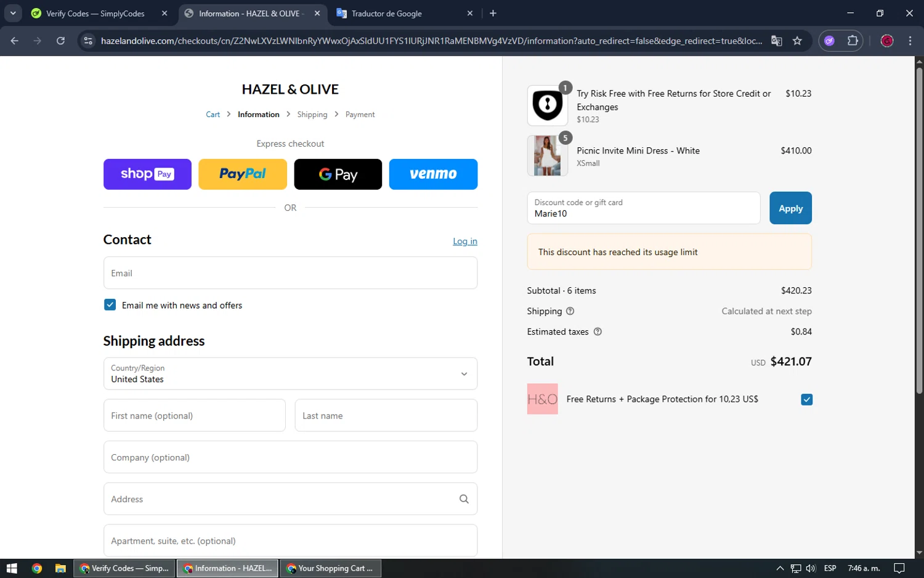Viewport: 924px width, 578px height.
Task: Open the Chrome profile avatar
Action: coord(887,41)
